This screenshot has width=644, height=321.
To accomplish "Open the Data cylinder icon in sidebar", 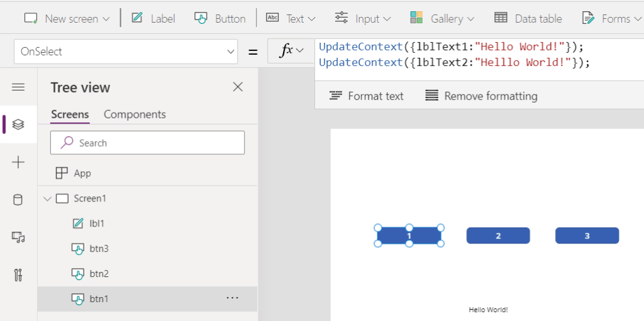I will tap(18, 200).
